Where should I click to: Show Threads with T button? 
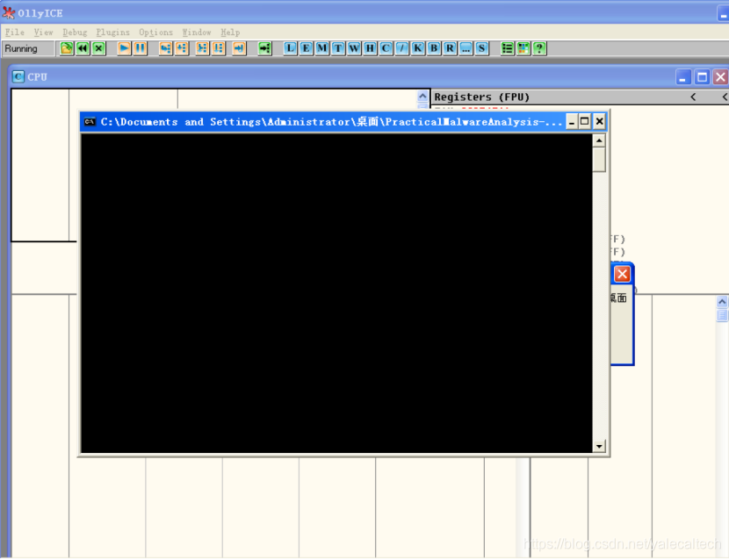[338, 48]
